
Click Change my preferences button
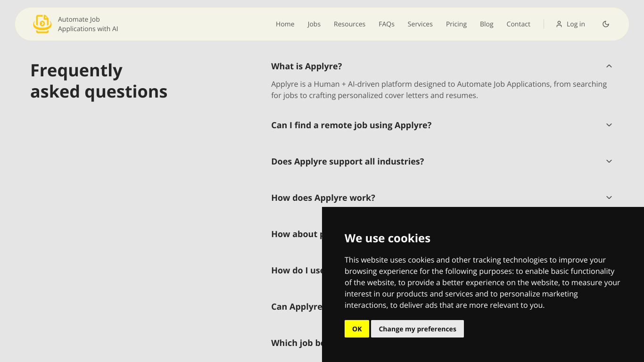(417, 329)
